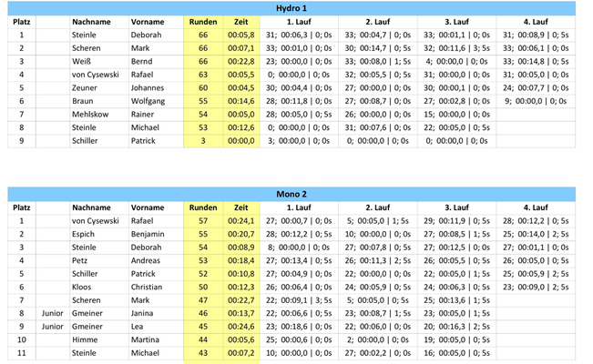
Task: Click the Junior label next to Janina
Action: click(x=53, y=313)
